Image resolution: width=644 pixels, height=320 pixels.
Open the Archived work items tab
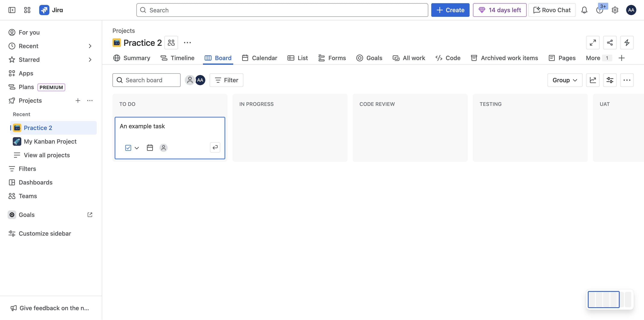point(504,58)
